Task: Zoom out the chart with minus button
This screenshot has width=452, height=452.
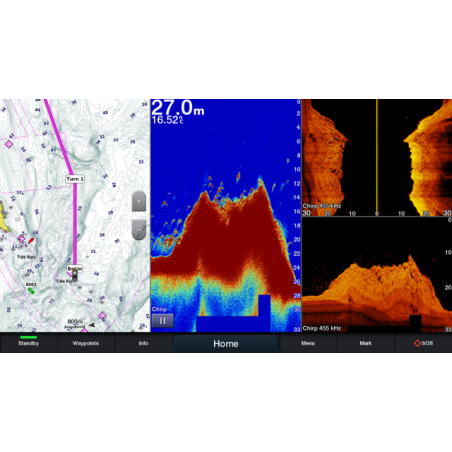Action: coord(139,229)
